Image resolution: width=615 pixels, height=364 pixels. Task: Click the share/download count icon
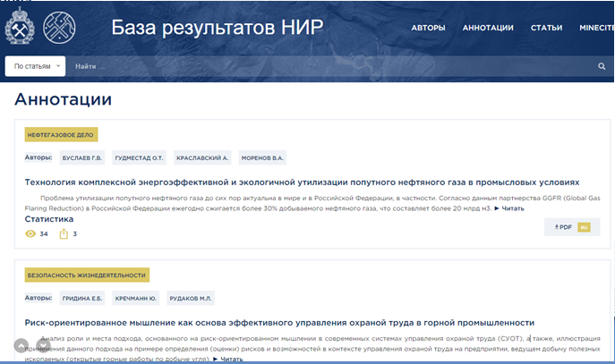[x=64, y=234]
